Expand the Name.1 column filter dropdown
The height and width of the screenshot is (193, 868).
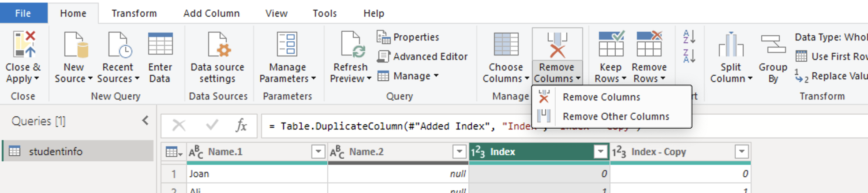coord(318,152)
